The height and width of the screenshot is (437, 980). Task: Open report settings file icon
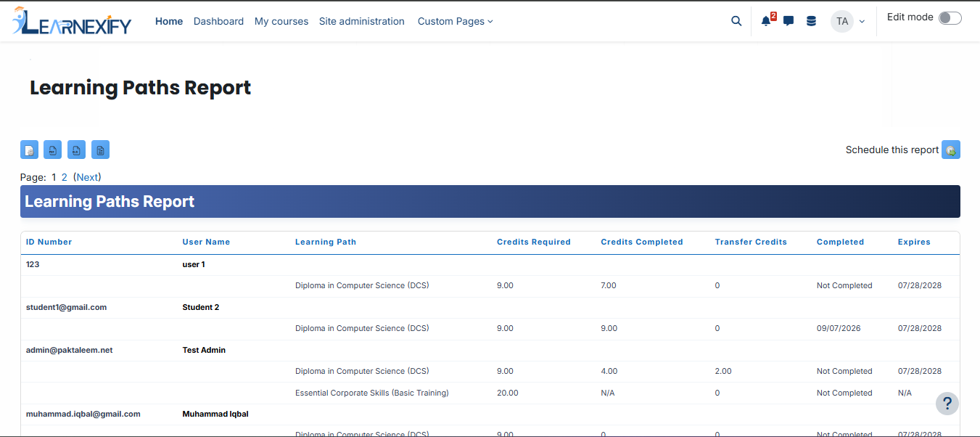pos(30,150)
